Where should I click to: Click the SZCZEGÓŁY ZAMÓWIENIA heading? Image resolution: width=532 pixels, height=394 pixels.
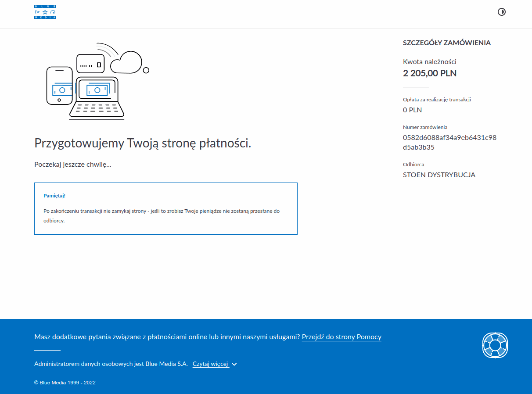(x=446, y=43)
